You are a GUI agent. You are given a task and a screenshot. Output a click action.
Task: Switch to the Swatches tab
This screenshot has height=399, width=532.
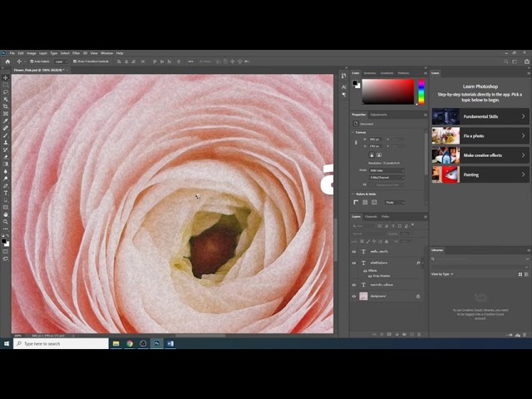pyautogui.click(x=369, y=73)
